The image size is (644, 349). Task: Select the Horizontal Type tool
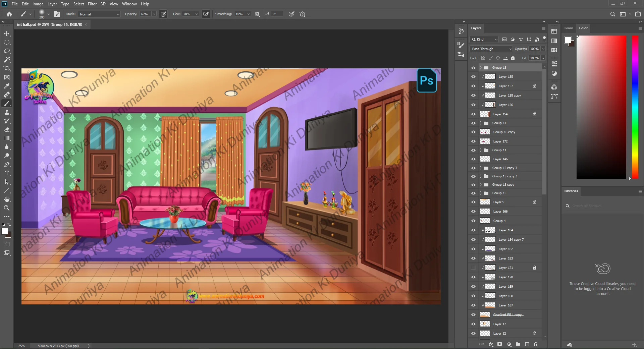7,173
